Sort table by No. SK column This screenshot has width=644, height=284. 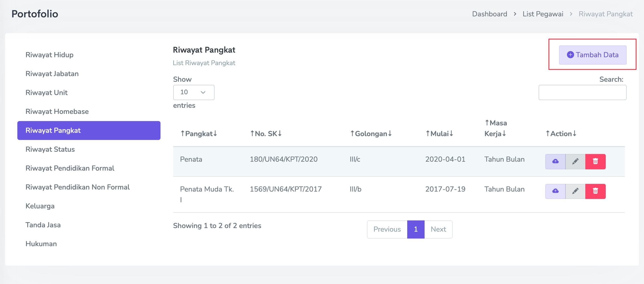[266, 134]
